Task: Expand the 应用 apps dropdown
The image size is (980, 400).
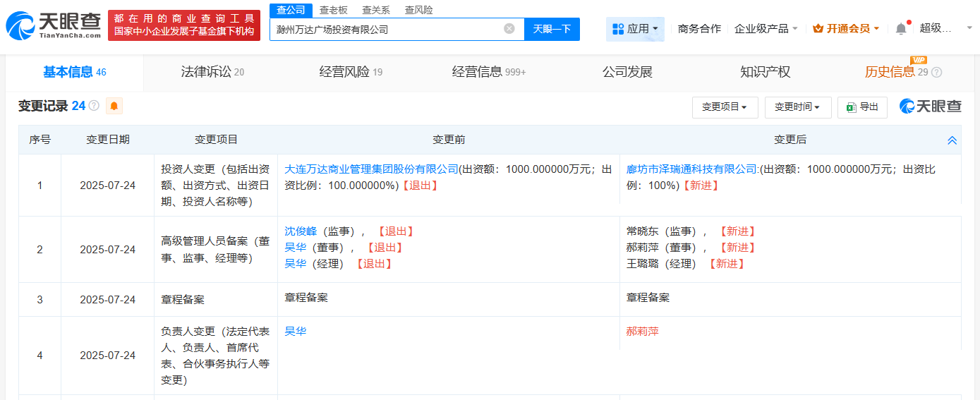Action: pyautogui.click(x=635, y=29)
